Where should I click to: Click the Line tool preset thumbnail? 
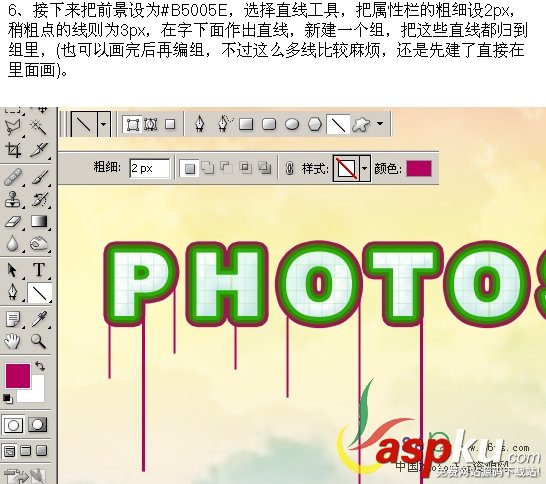point(84,124)
